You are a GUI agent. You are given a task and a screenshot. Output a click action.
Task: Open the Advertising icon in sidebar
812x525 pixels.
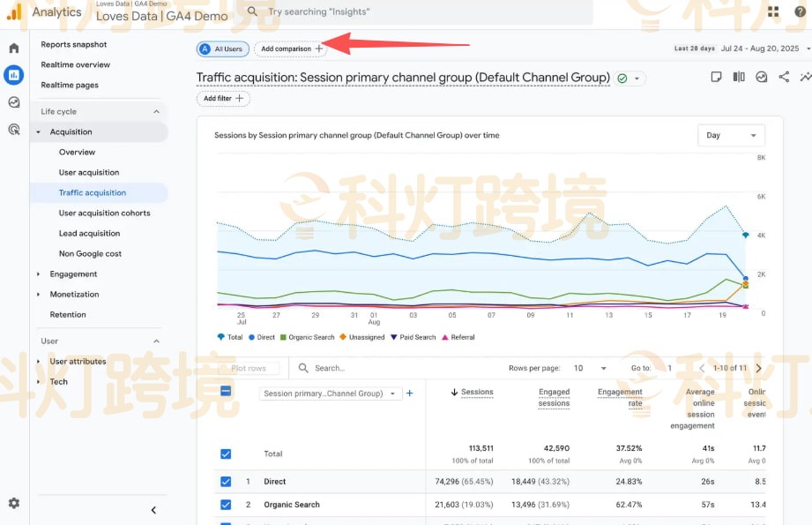pyautogui.click(x=13, y=128)
